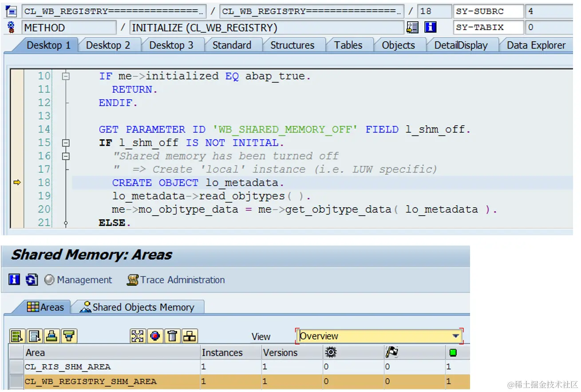
Task: Open the Structures tab
Action: coord(292,45)
